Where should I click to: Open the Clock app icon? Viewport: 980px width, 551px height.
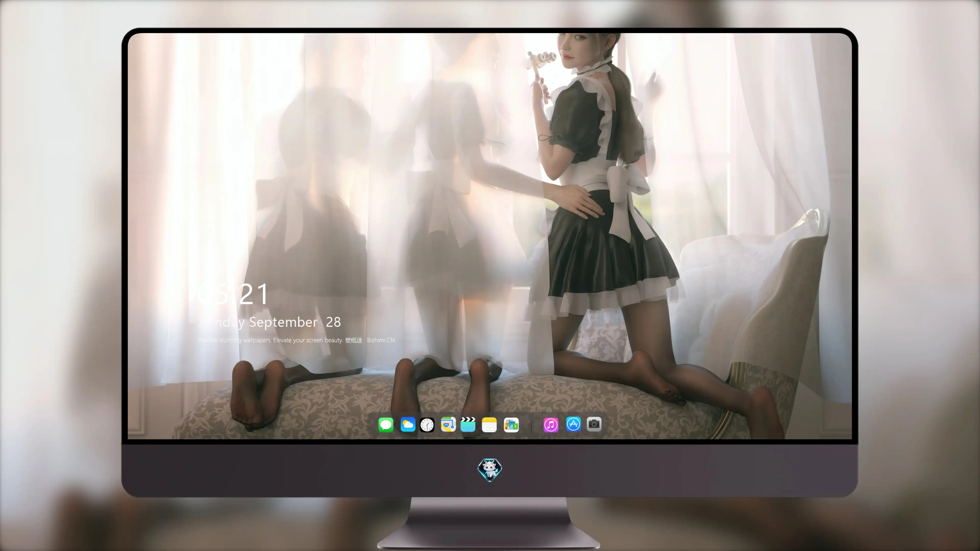427,424
